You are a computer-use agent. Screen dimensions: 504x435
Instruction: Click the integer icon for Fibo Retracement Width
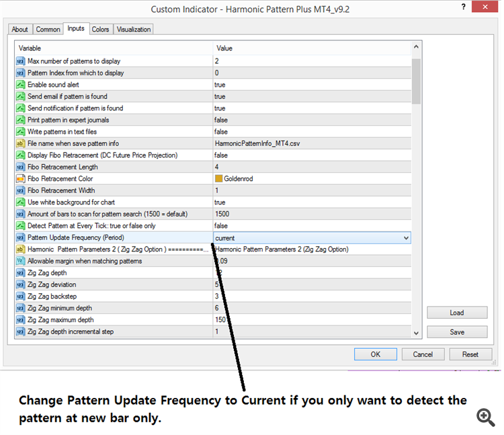[20, 191]
